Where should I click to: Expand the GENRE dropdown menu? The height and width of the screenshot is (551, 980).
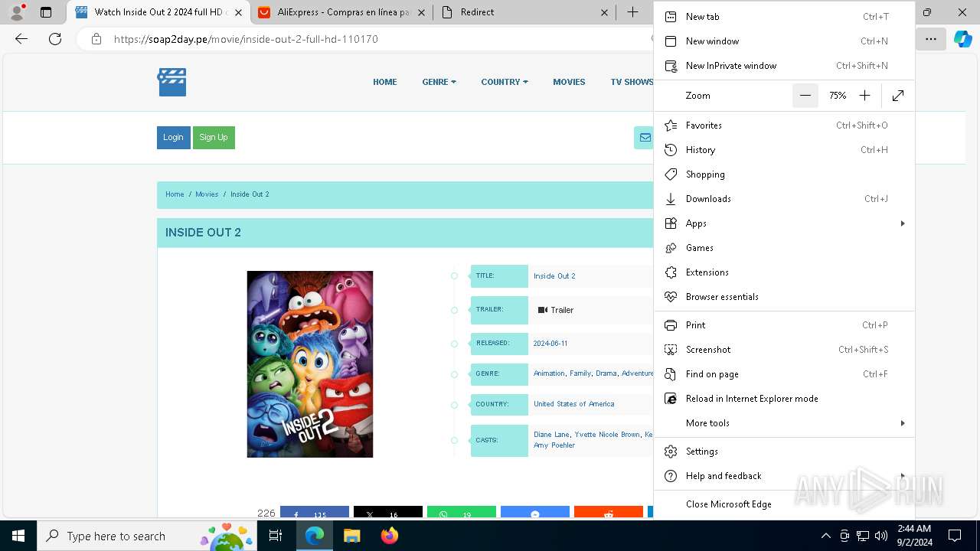439,82
